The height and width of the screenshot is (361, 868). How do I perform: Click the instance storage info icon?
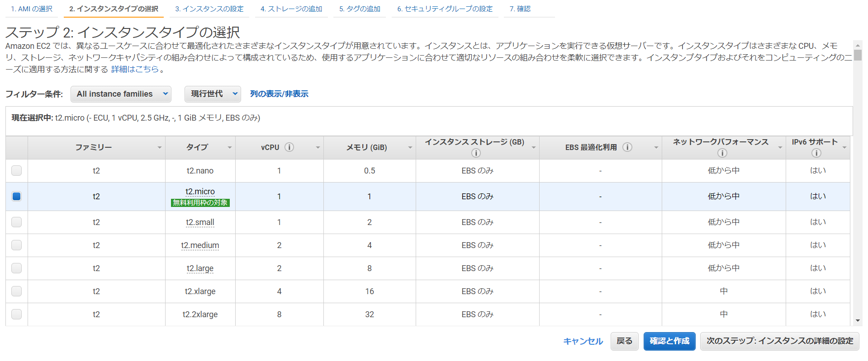pyautogui.click(x=476, y=153)
